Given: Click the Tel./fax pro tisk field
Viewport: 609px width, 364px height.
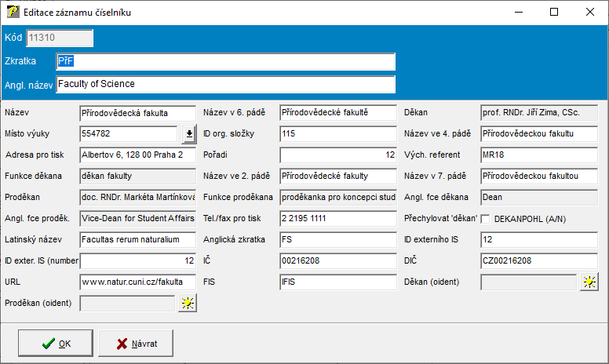Looking at the screenshot, I should click(338, 218).
